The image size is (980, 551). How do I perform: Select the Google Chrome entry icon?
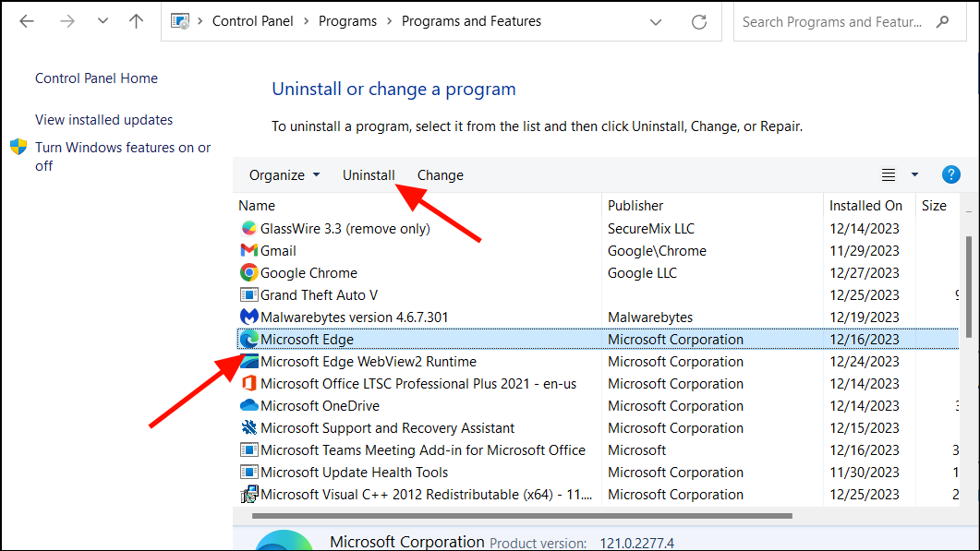[249, 272]
